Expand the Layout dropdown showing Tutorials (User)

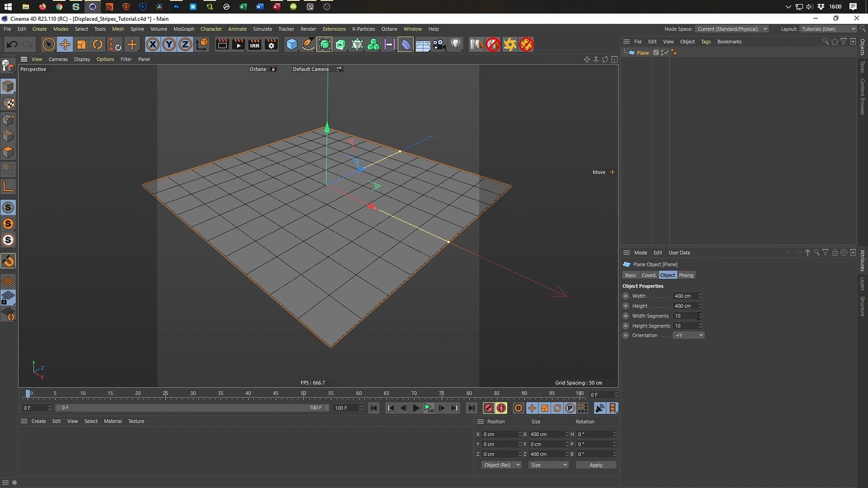coord(828,29)
